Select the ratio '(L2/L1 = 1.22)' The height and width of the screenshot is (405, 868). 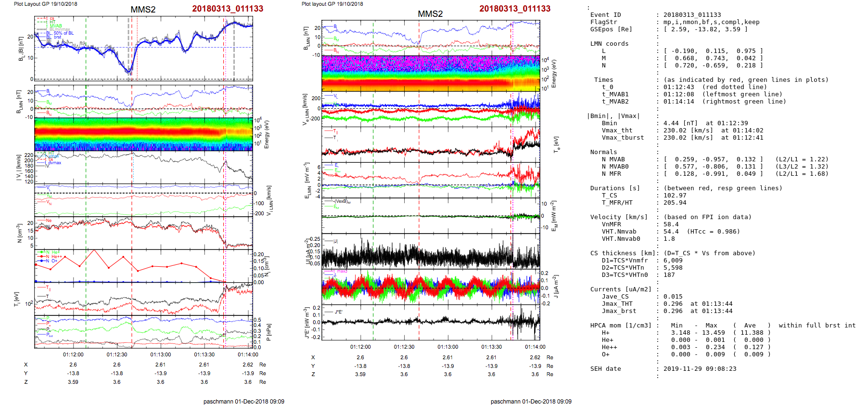coord(802,159)
